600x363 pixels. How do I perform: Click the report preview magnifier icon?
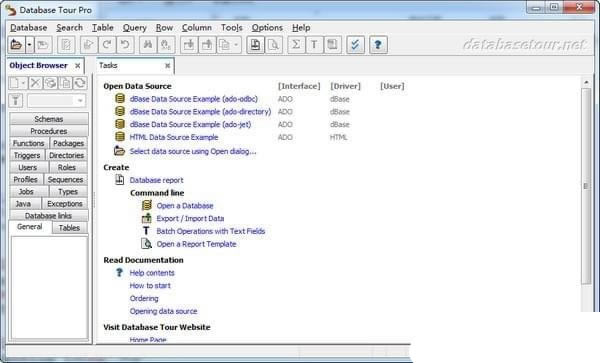pyautogui.click(x=274, y=45)
